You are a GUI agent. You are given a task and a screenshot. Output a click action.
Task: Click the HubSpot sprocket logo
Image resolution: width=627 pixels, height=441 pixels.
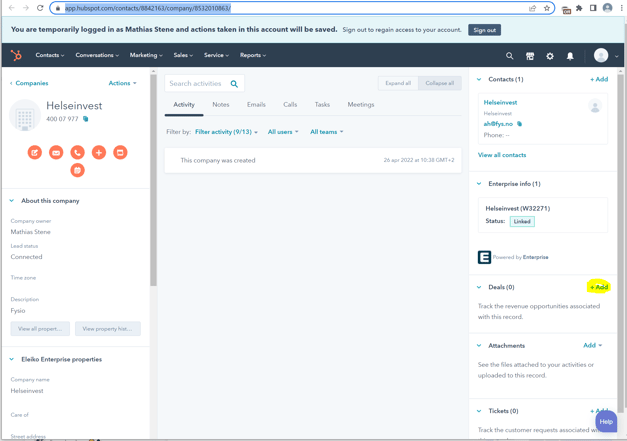(16, 56)
